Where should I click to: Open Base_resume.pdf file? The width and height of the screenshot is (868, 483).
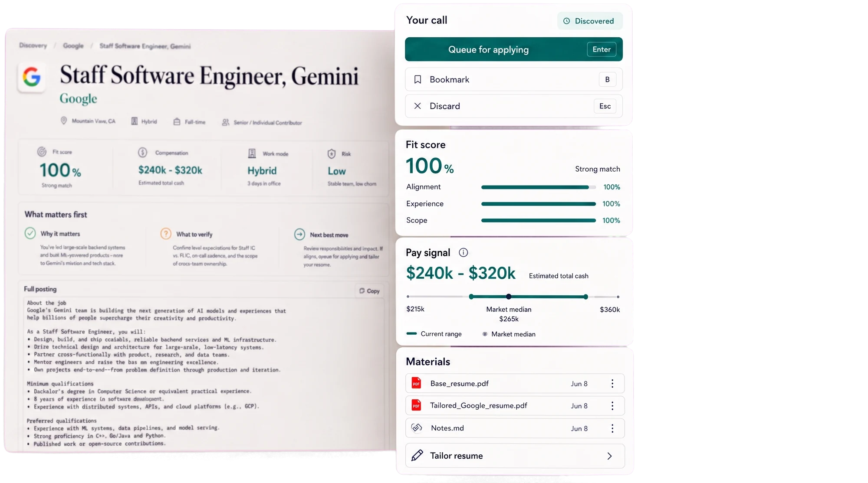point(515,383)
